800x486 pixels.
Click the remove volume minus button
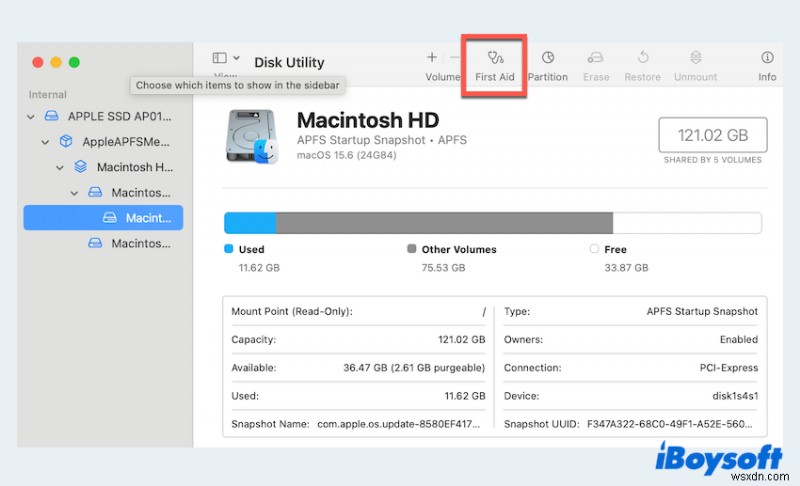tap(454, 58)
